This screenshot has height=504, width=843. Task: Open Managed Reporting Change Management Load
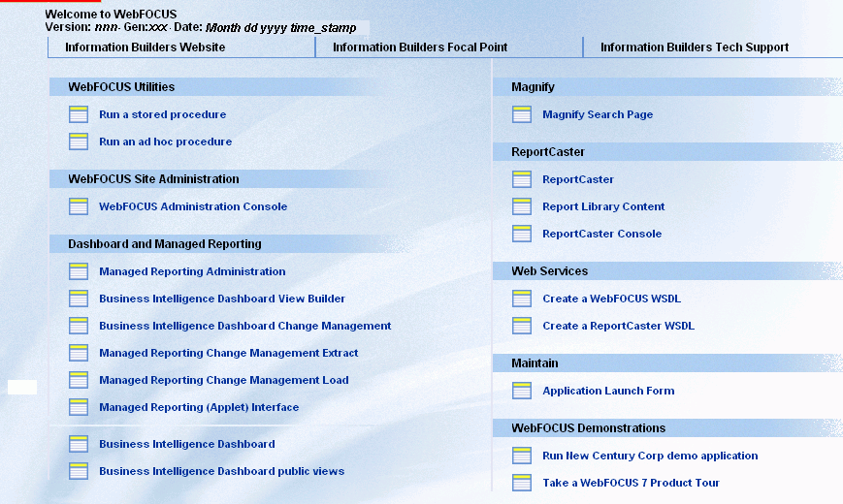[224, 380]
